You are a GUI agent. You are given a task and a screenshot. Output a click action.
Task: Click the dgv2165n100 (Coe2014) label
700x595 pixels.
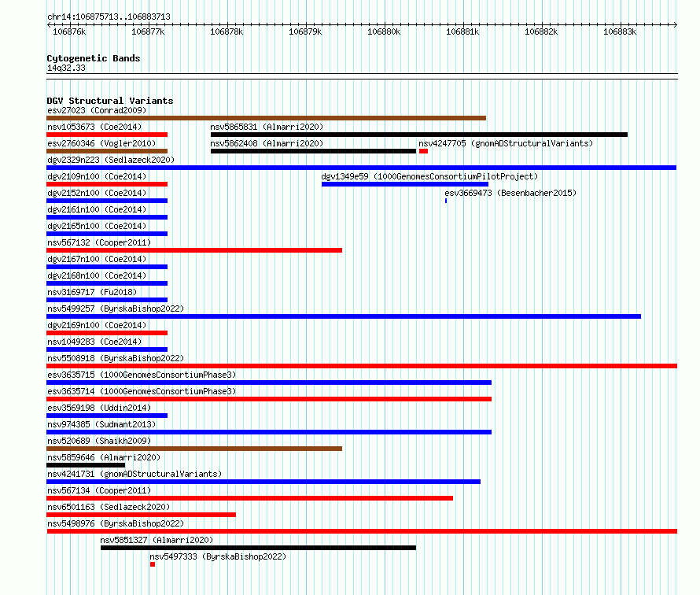[x=97, y=226]
